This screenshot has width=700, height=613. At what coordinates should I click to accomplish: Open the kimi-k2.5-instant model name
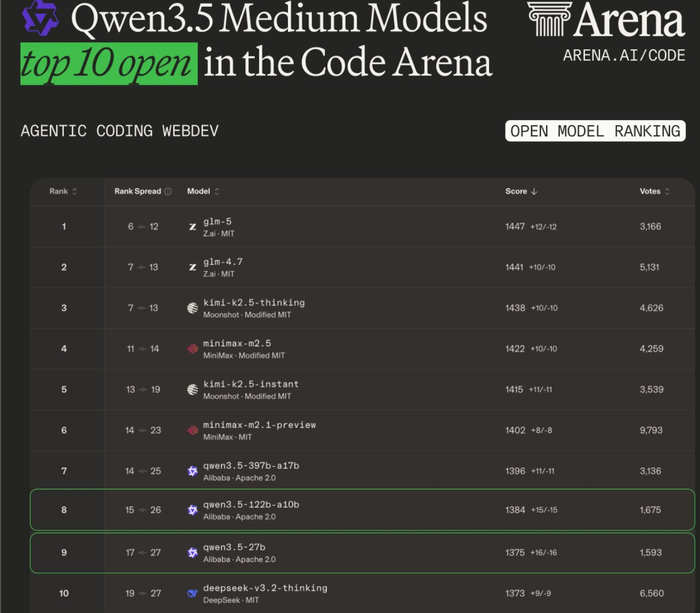click(250, 383)
